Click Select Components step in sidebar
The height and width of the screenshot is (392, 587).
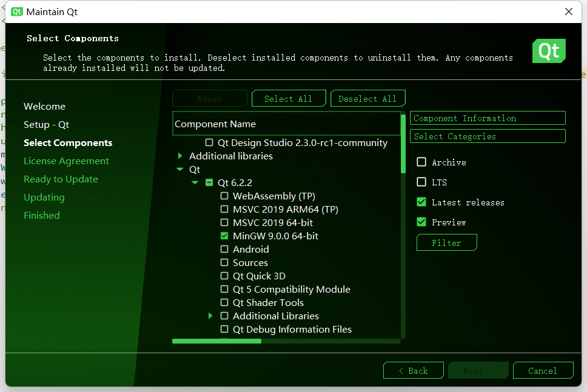[x=68, y=143]
